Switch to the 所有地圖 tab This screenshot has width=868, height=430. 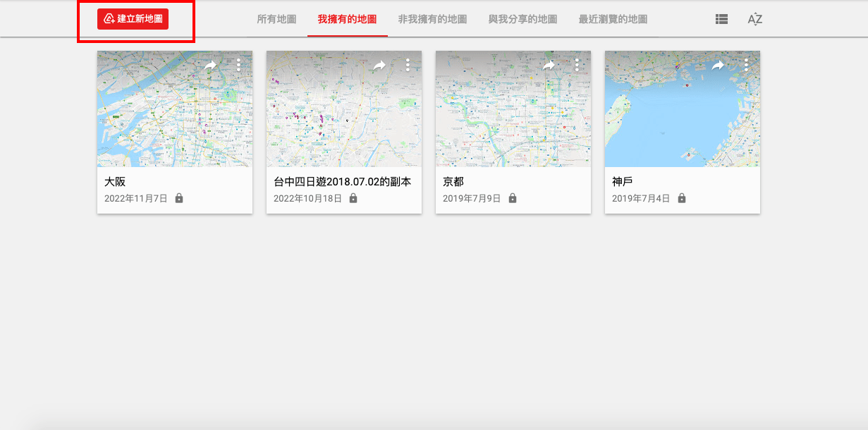[276, 20]
